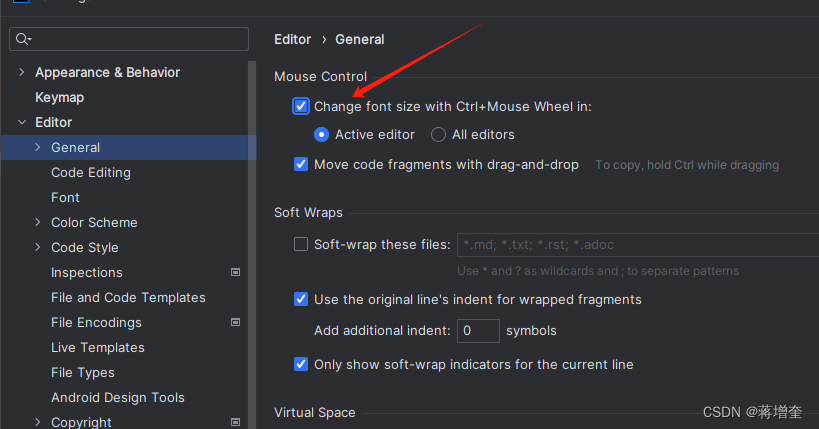Image resolution: width=819 pixels, height=429 pixels.
Task: Collapse the Editor tree section
Action: (x=21, y=122)
